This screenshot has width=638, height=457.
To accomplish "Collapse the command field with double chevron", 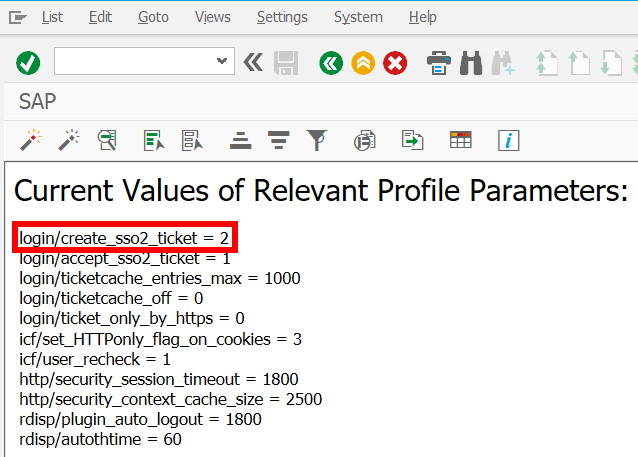I will [253, 63].
